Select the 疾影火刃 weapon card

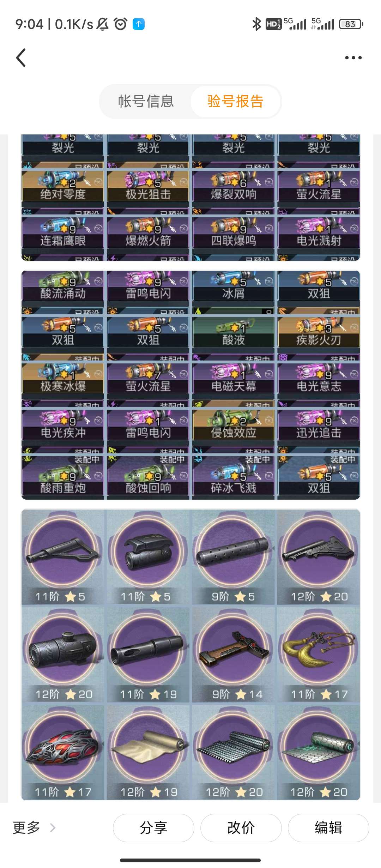pyautogui.click(x=319, y=332)
